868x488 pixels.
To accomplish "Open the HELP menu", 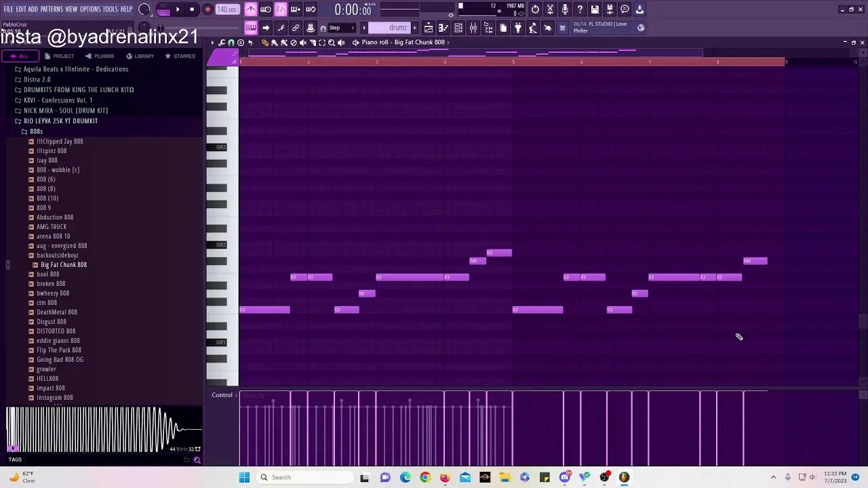I will (x=126, y=9).
